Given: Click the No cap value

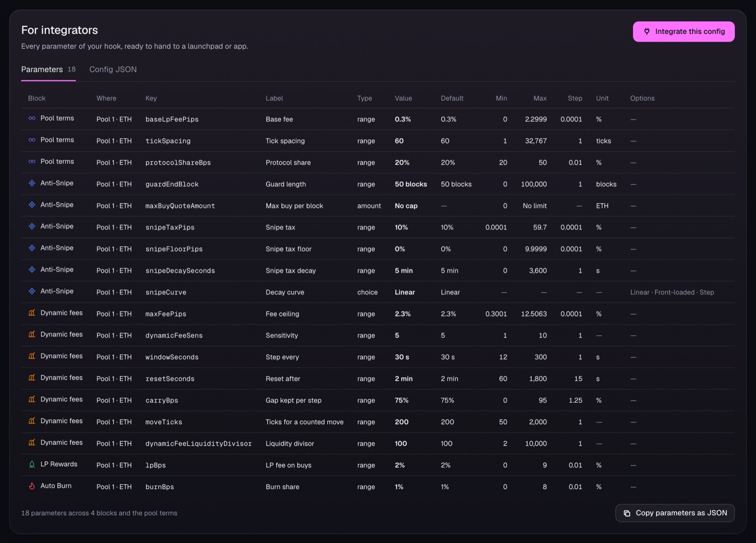Looking at the screenshot, I should tap(406, 206).
